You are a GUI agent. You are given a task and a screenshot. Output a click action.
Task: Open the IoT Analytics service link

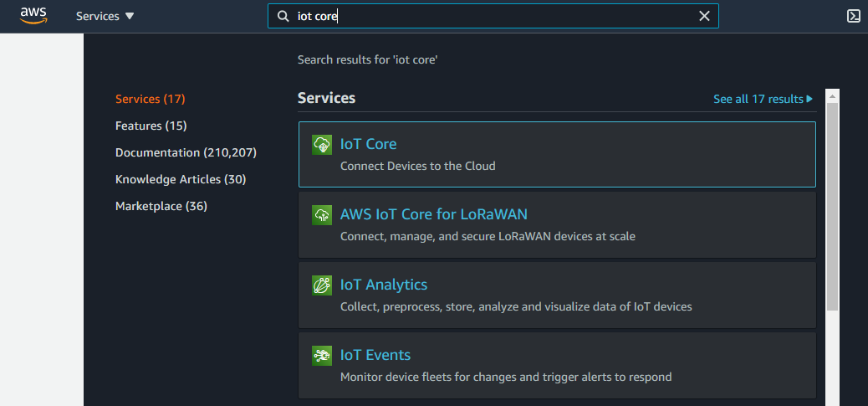(384, 285)
